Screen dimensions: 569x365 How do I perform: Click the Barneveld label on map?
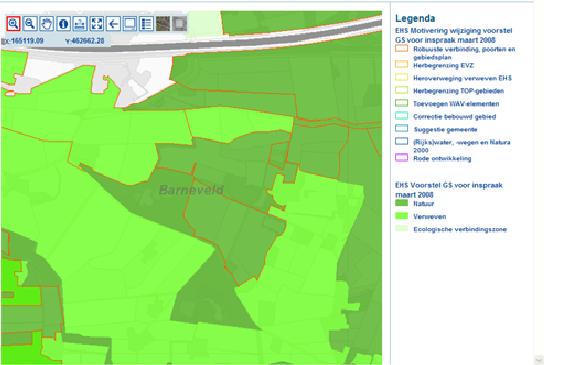191,190
